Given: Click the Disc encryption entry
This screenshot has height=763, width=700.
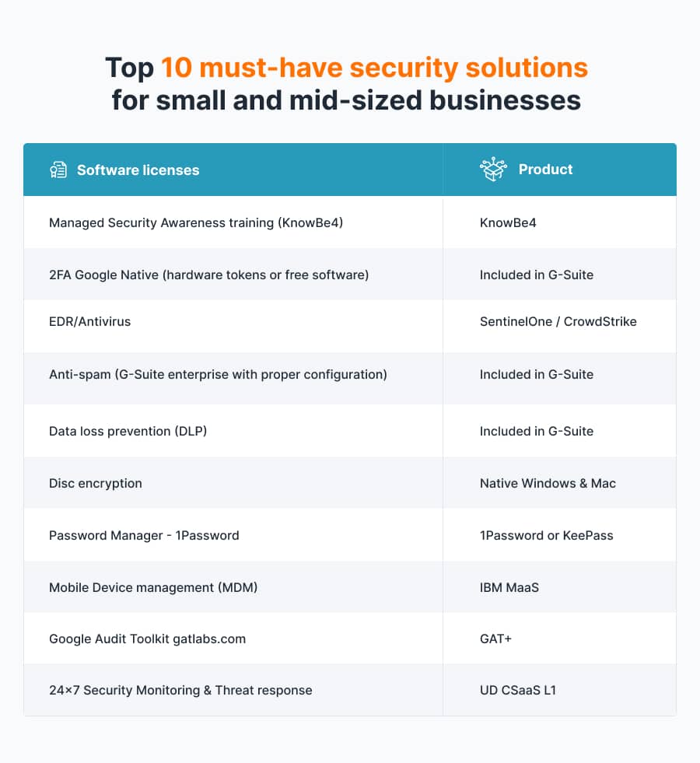Looking at the screenshot, I should click(95, 483).
